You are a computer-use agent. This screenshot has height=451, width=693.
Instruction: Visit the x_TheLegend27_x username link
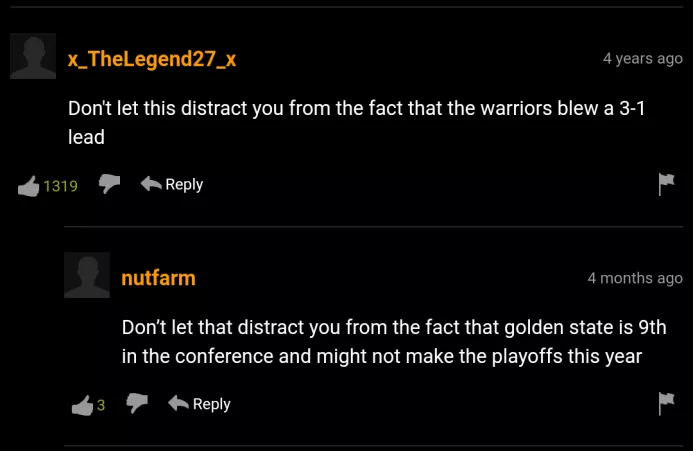152,59
